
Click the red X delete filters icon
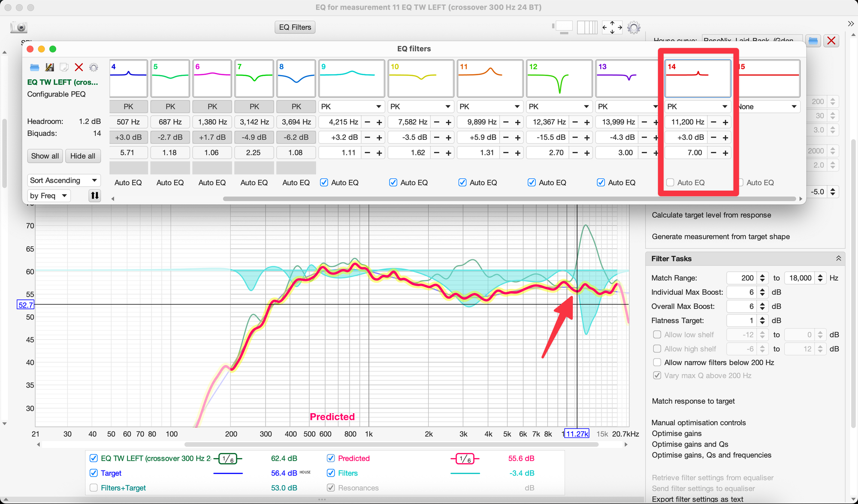tap(79, 67)
